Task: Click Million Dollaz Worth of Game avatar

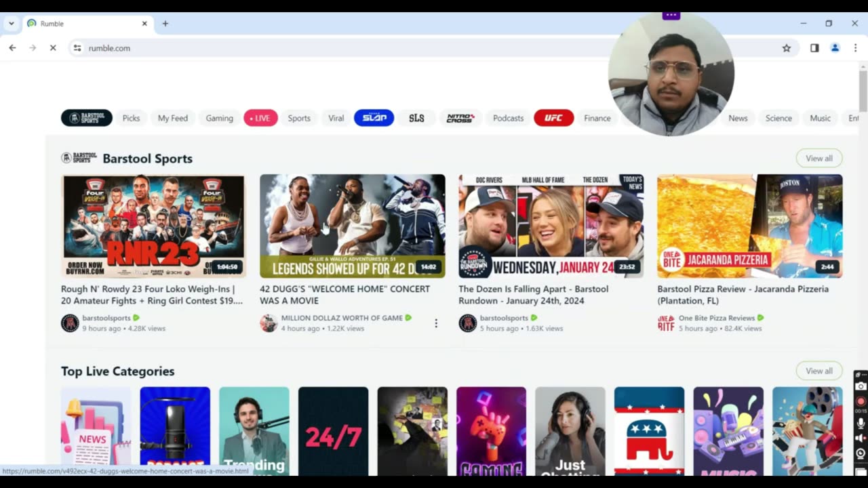Action: coord(269,323)
